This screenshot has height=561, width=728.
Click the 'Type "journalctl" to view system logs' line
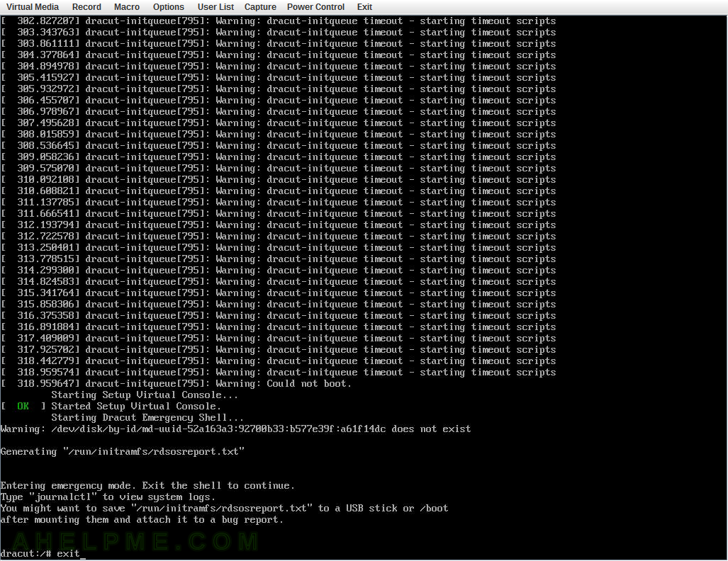108,497
